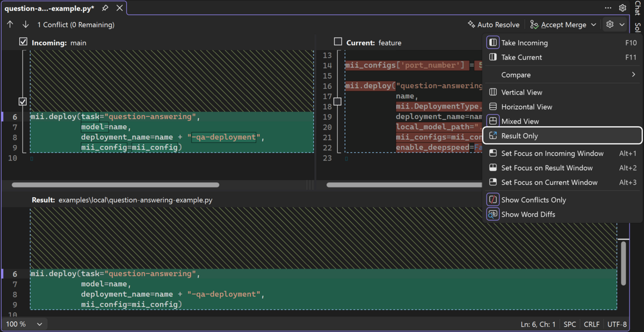Click line 9 mii_config in Result pane
Image resolution: width=644 pixels, height=332 pixels.
131,305
